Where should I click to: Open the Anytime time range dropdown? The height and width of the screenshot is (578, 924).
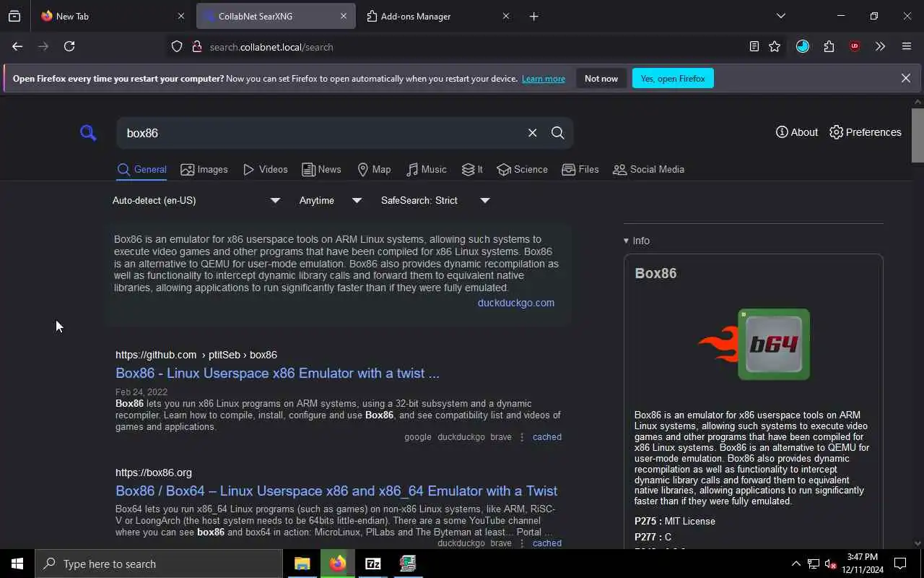(x=331, y=200)
